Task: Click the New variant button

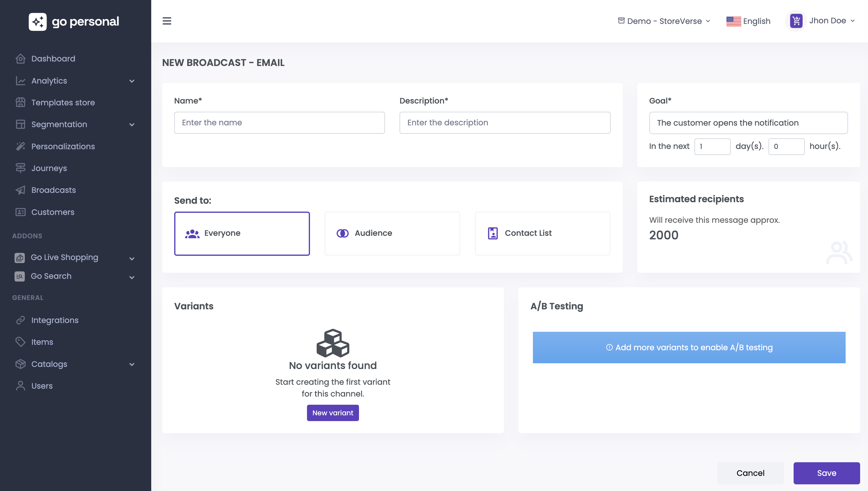Action: (x=333, y=413)
